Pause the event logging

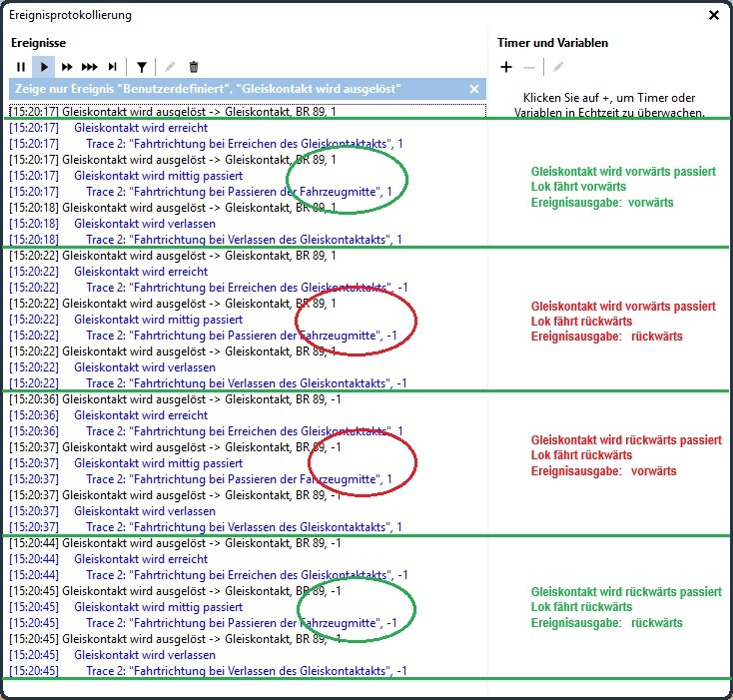click(21, 67)
